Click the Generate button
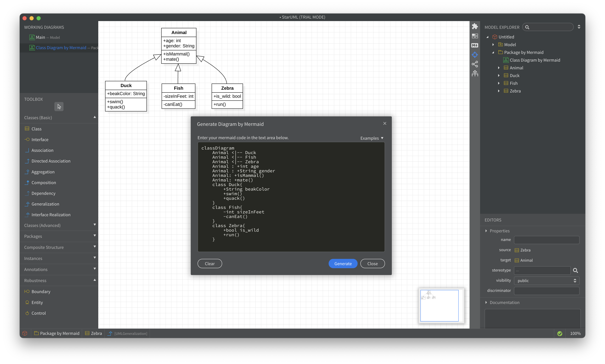The image size is (605, 364). [x=343, y=264]
